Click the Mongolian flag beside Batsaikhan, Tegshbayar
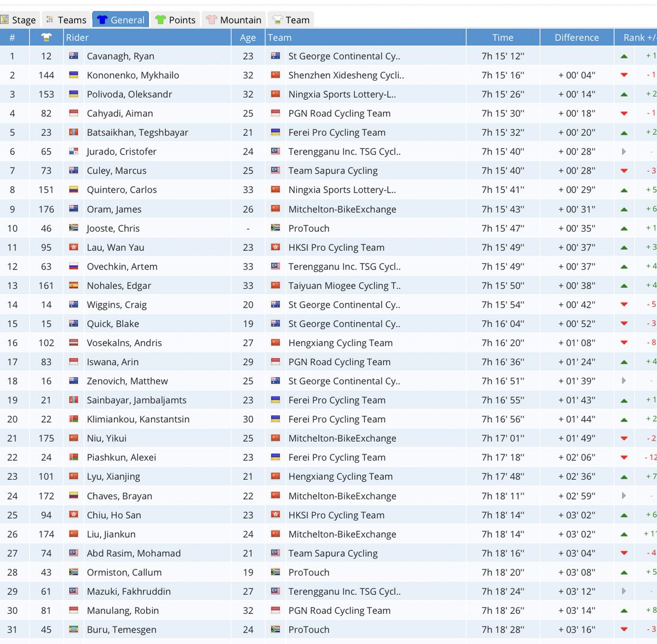Screen dimensions: 657x644 [x=73, y=133]
